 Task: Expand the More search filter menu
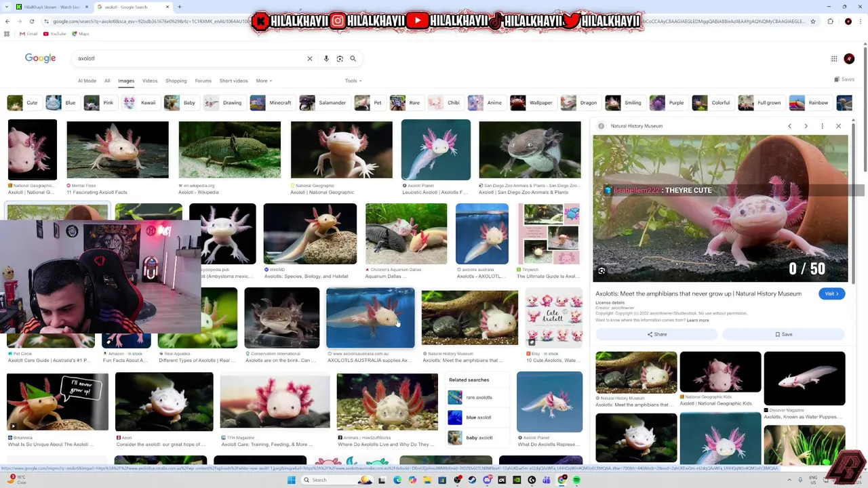(x=264, y=81)
